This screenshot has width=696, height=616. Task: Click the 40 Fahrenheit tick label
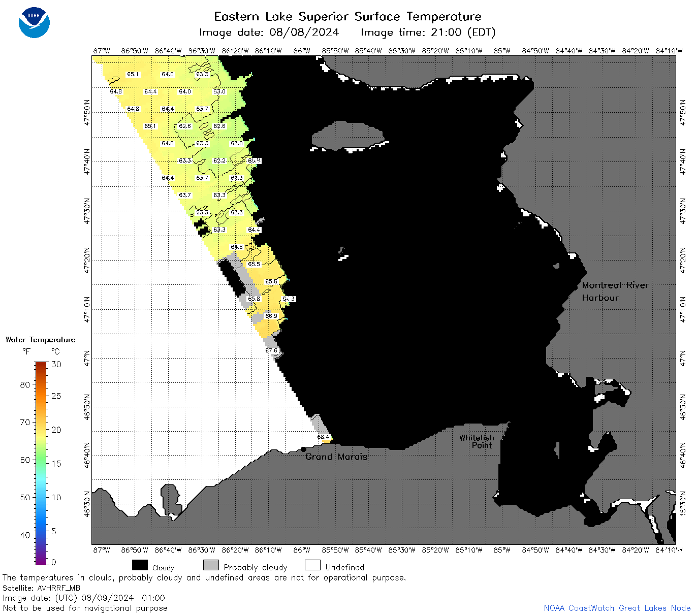tap(25, 535)
